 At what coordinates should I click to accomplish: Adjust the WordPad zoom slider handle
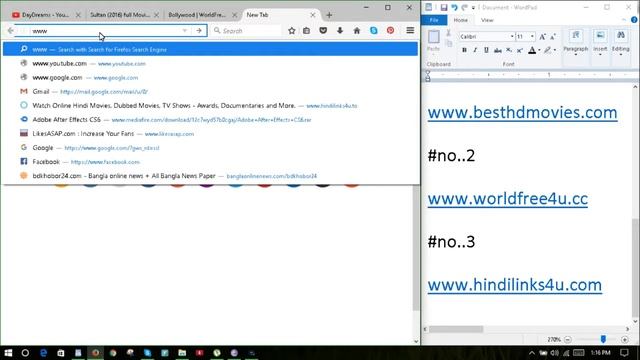603,339
